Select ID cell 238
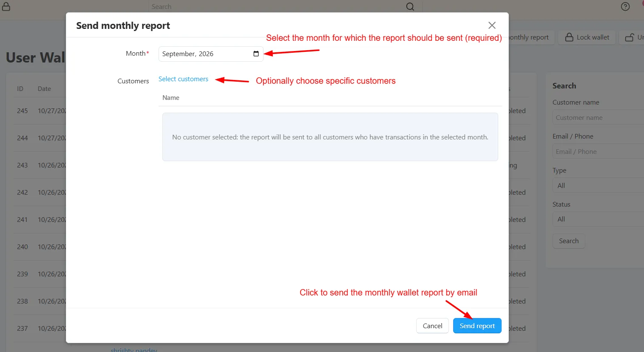Viewport: 644px width, 352px height. click(x=23, y=301)
